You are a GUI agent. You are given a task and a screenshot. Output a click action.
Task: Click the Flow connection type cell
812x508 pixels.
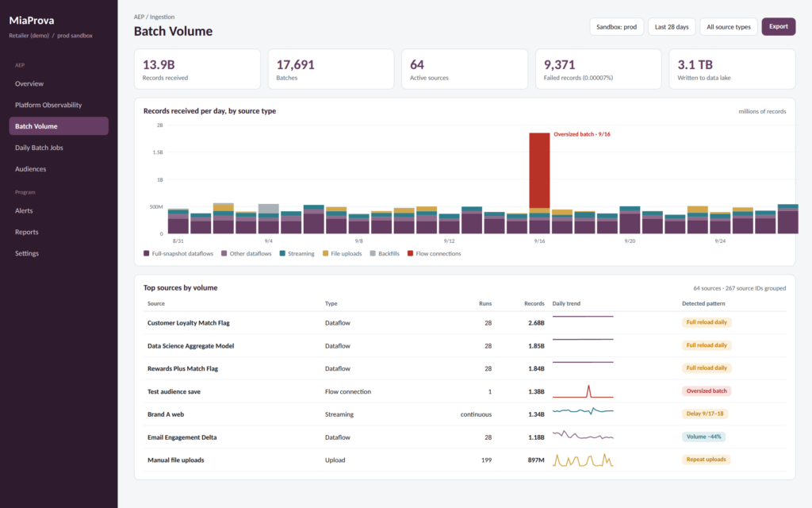click(348, 391)
